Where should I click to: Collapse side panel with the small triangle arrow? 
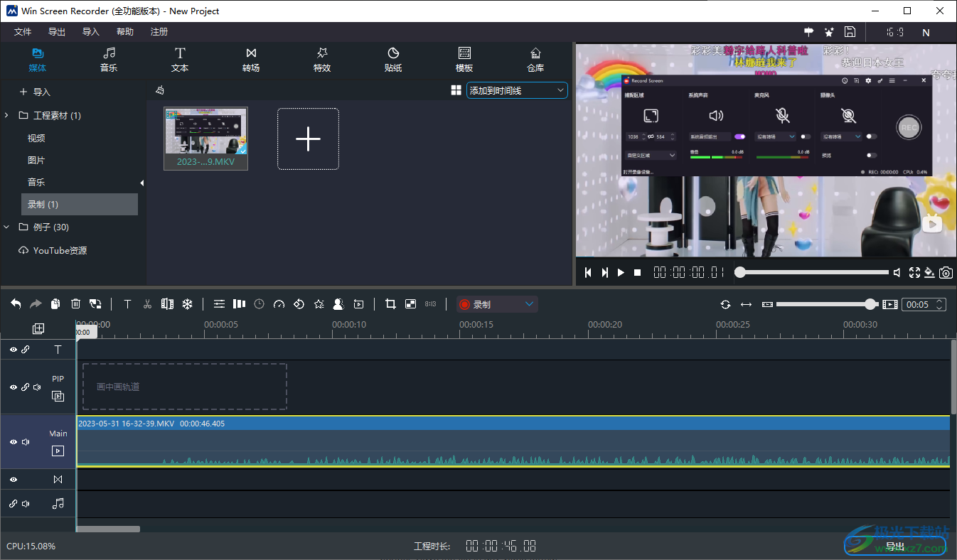click(141, 183)
